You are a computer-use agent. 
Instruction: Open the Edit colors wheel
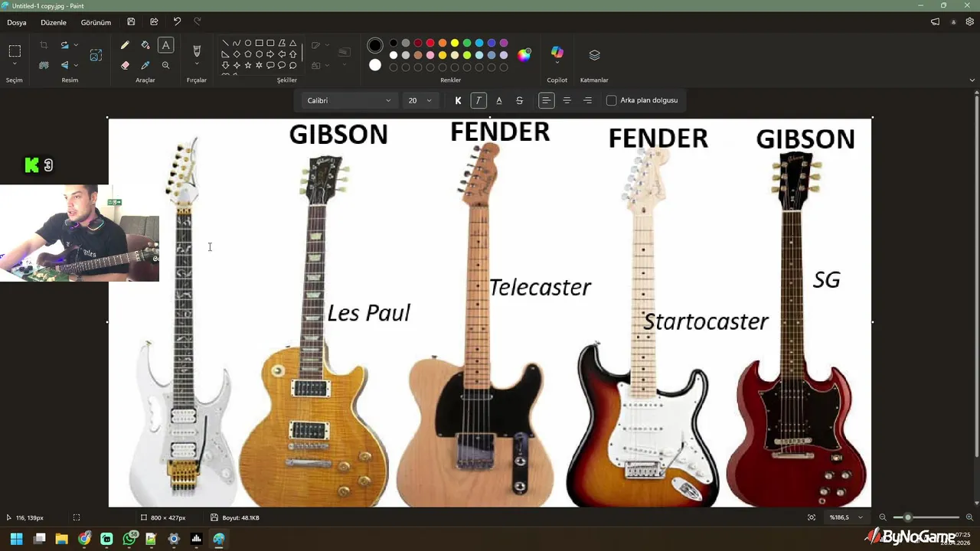point(524,54)
